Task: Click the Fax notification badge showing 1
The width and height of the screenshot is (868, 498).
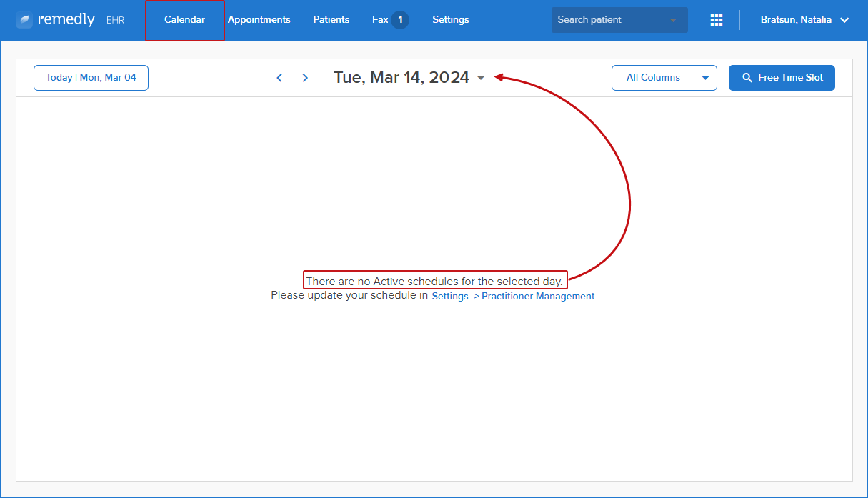Action: click(400, 20)
